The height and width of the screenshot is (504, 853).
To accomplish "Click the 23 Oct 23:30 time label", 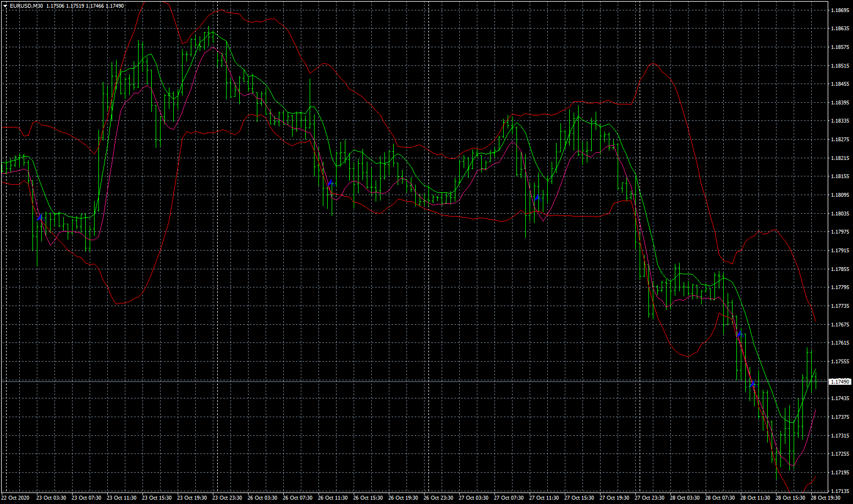I will [x=227, y=498].
